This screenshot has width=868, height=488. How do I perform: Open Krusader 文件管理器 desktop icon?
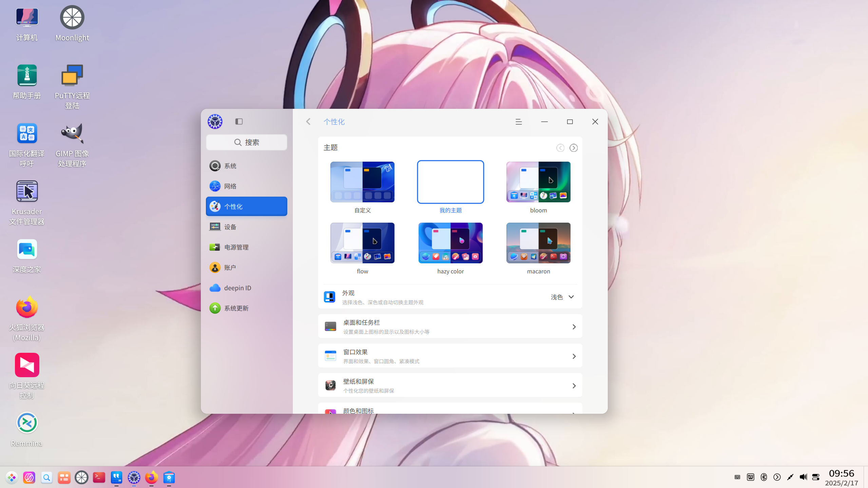coord(27,203)
